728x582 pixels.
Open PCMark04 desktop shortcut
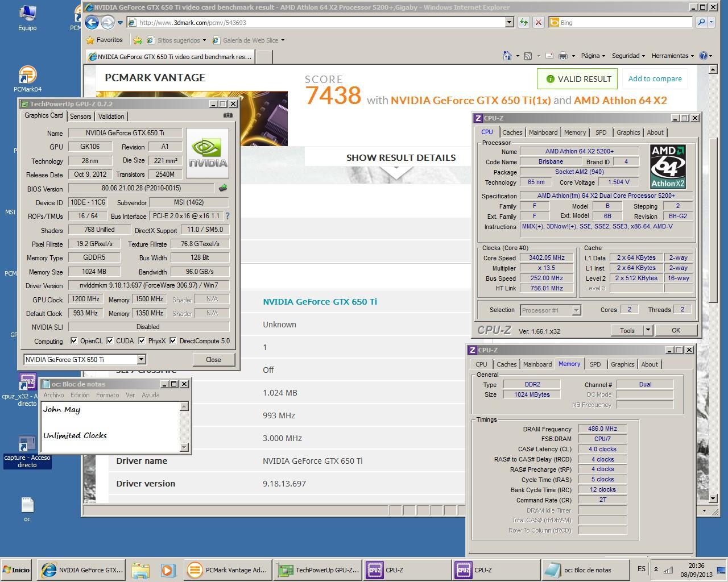point(27,80)
